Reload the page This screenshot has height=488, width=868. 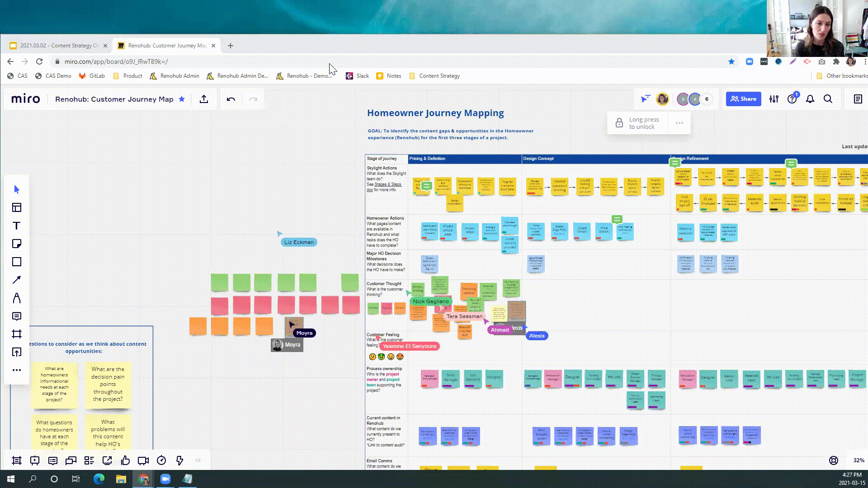click(39, 61)
